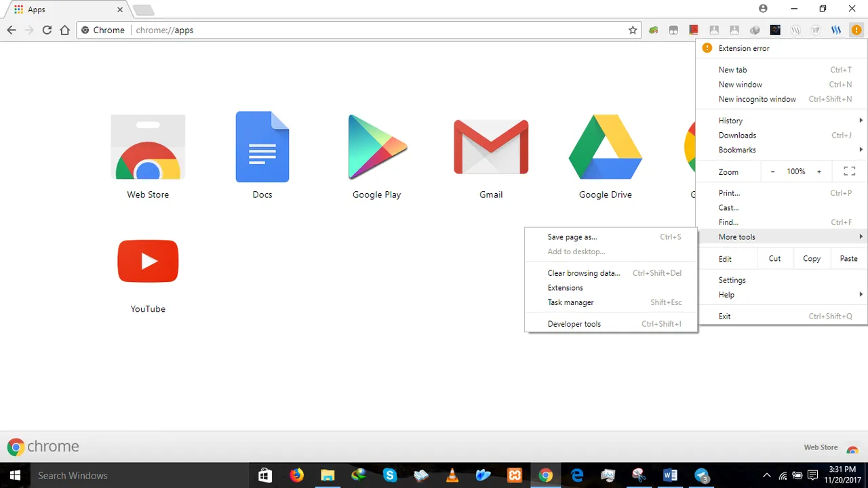Open Firefox from the taskbar
868x488 pixels.
pyautogui.click(x=296, y=475)
